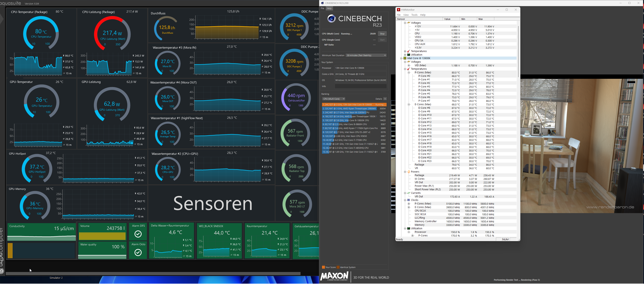Collapse the Intel Core i9 13900K node
The width and height of the screenshot is (644, 284).
pyautogui.click(x=401, y=58)
